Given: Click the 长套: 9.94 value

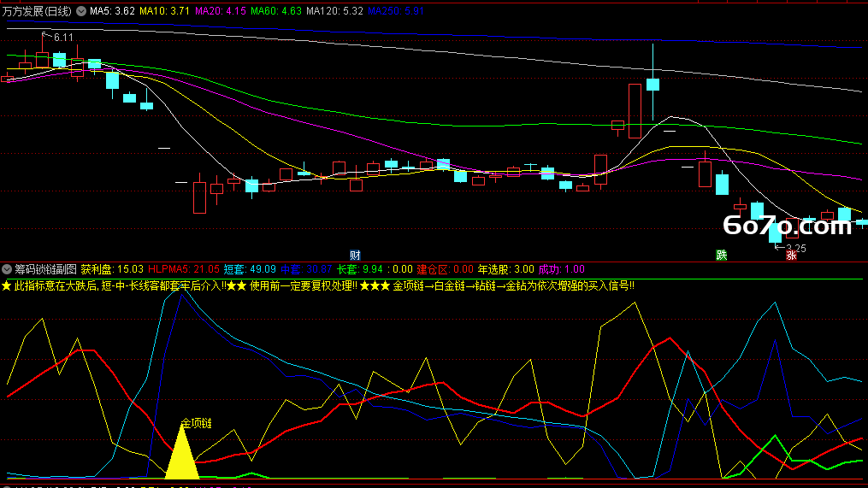Looking at the screenshot, I should (x=360, y=269).
